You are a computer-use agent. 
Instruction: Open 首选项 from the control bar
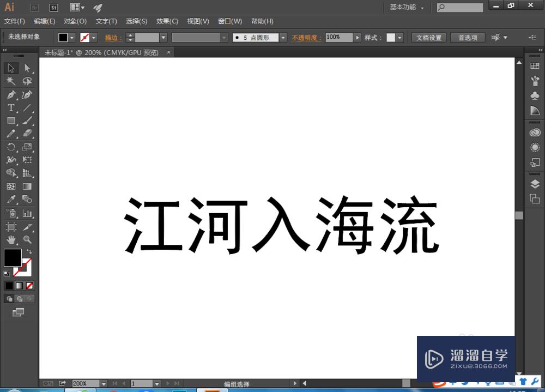[x=467, y=37]
